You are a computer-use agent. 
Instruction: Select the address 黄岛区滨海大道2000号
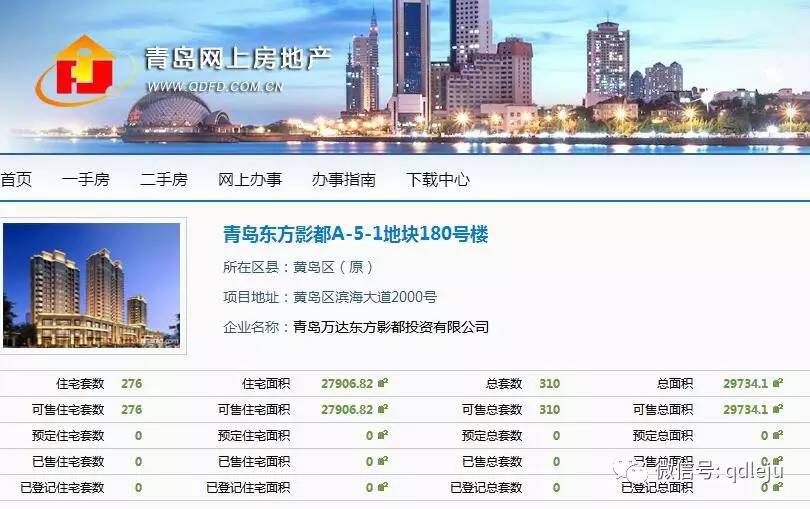pos(365,297)
